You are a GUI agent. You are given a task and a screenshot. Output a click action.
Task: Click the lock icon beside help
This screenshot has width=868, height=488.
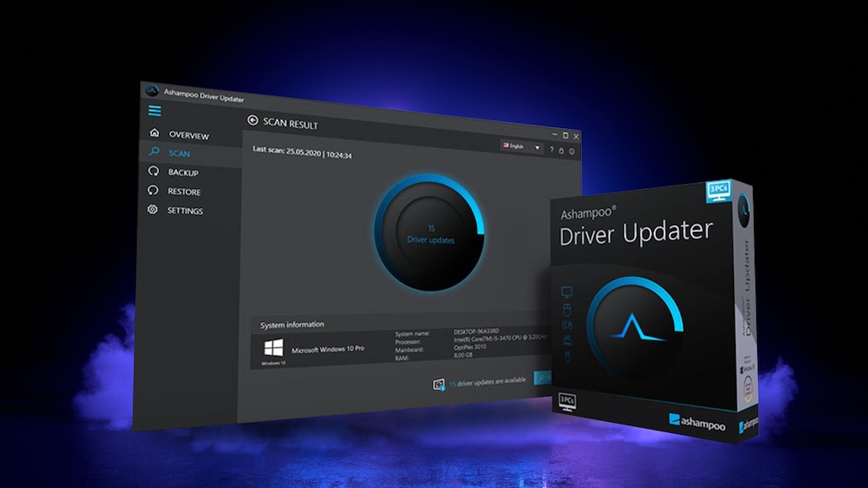561,150
